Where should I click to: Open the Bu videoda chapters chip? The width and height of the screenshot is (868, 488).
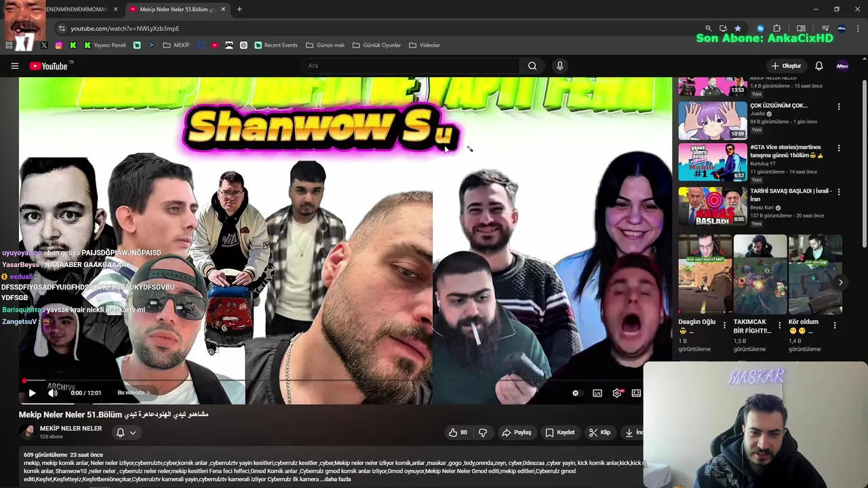coord(133,392)
